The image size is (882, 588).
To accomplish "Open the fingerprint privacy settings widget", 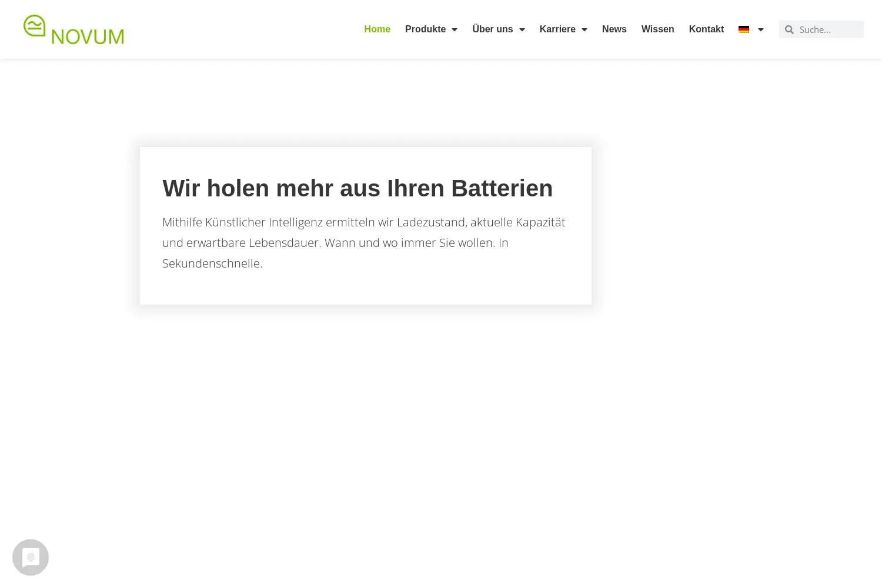I will pyautogui.click(x=31, y=557).
